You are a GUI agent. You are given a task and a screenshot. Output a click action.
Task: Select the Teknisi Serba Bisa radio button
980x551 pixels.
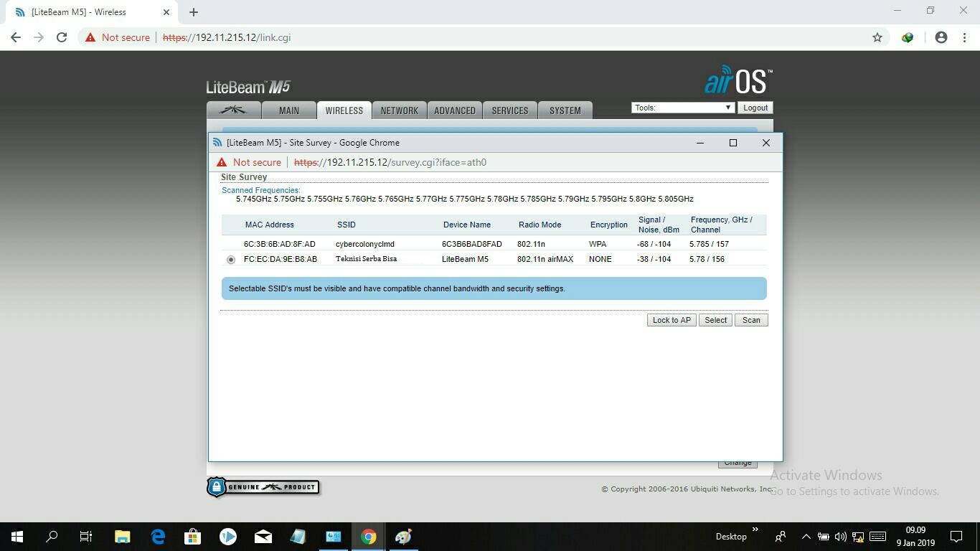pos(230,259)
